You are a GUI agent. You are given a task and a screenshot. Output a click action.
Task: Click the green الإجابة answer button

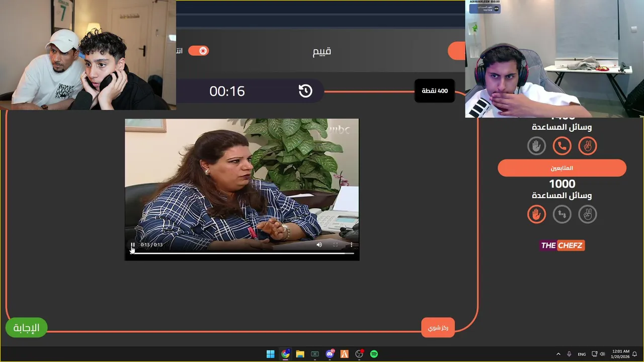click(26, 328)
